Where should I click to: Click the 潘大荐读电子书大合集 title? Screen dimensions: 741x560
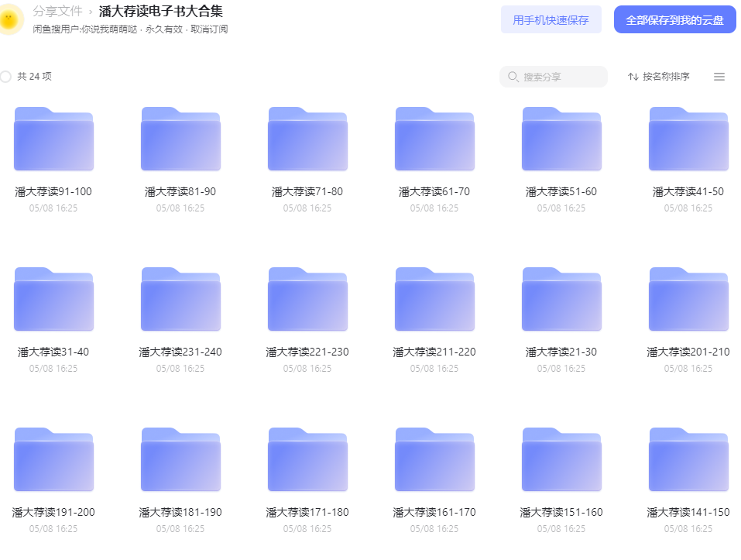(x=161, y=11)
